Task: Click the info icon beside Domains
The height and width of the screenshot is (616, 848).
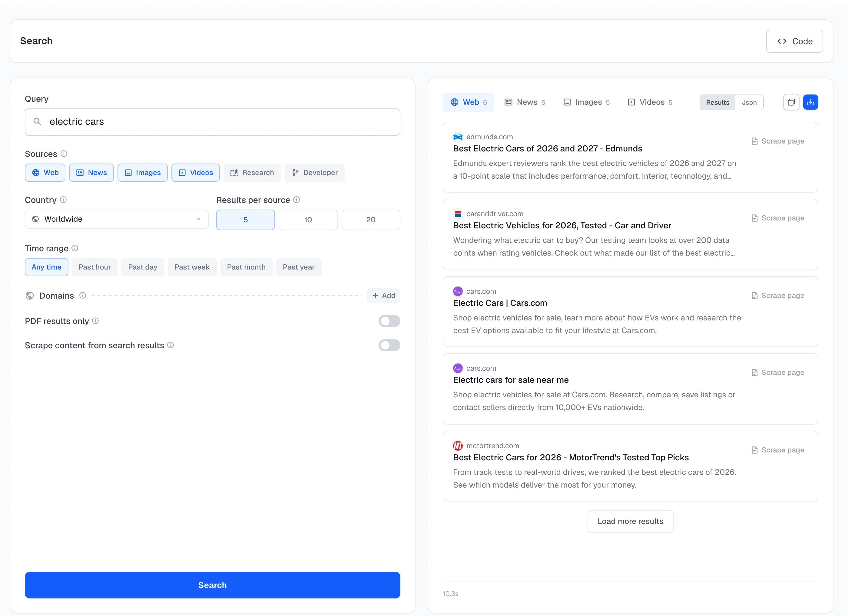Action: 83,295
